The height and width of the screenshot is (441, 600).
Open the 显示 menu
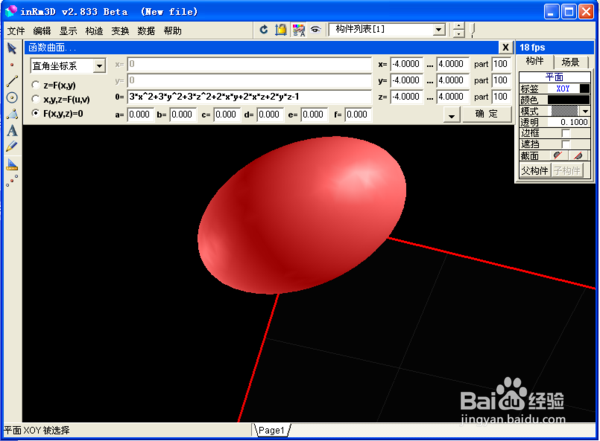click(68, 31)
